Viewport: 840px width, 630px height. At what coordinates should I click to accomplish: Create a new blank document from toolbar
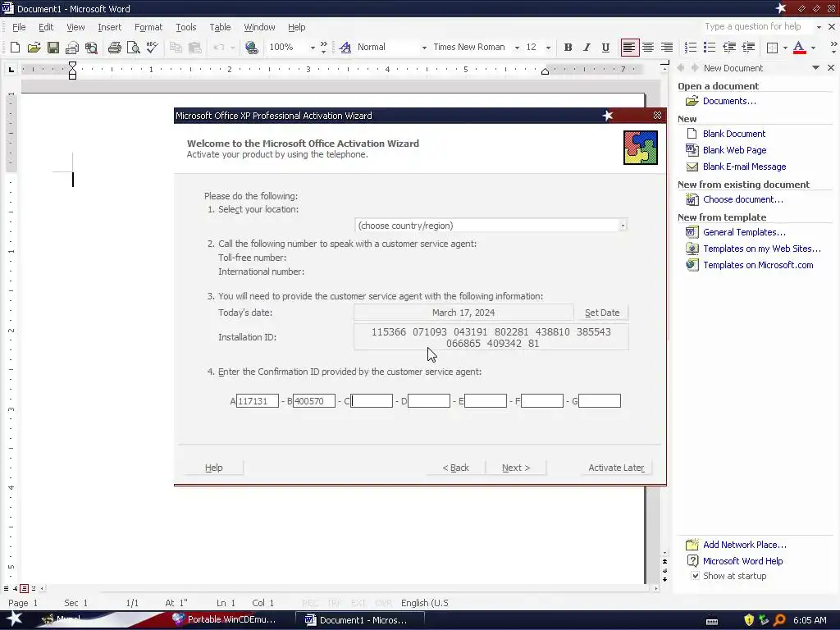[15, 48]
